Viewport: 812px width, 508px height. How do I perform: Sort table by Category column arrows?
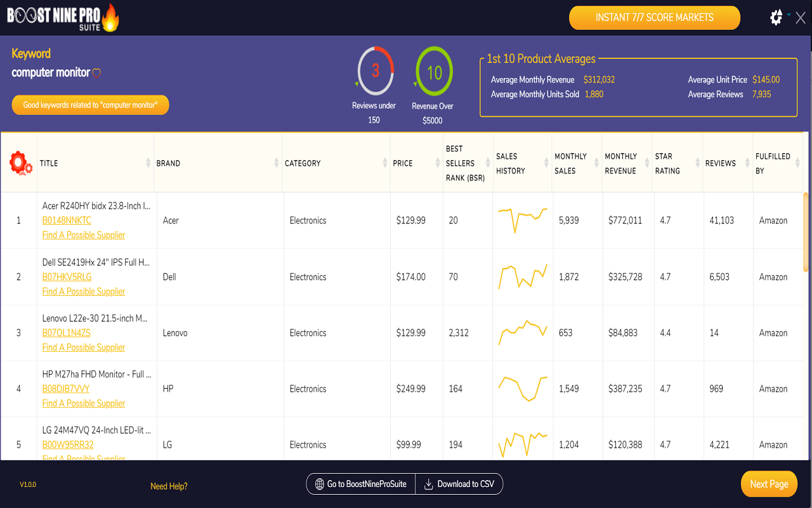(385, 163)
